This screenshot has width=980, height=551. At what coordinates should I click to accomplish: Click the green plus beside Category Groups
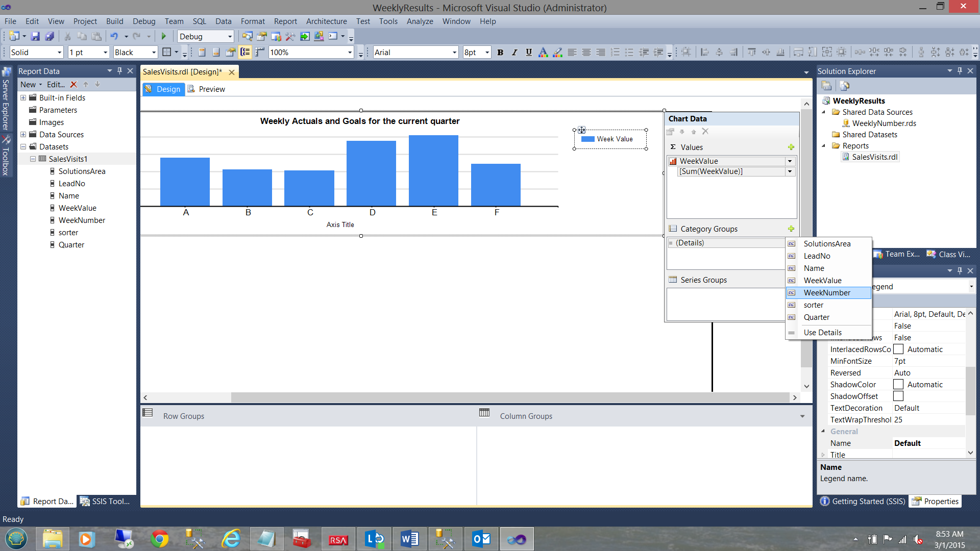(x=791, y=229)
